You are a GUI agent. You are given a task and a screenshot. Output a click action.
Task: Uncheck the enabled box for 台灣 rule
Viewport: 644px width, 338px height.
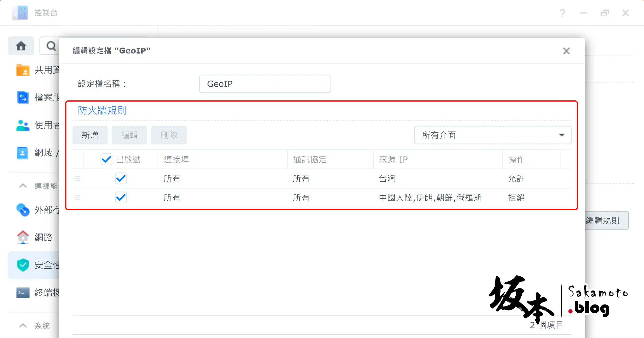click(x=121, y=178)
